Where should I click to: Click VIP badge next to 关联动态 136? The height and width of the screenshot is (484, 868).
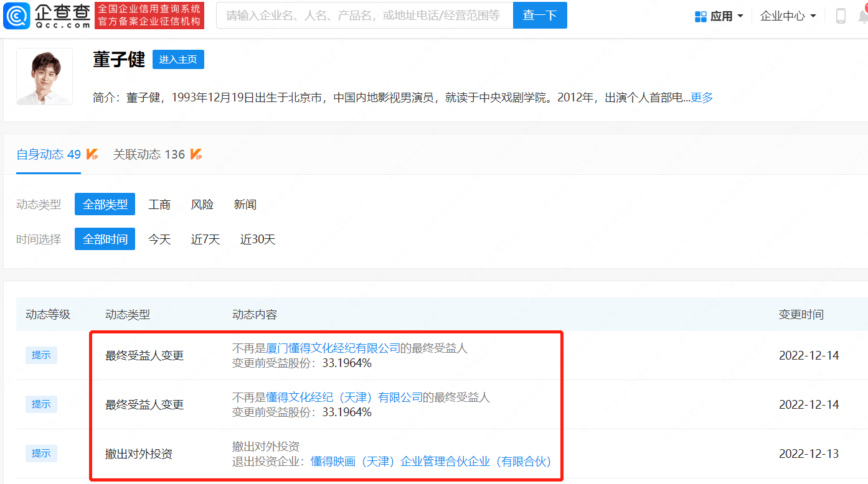pyautogui.click(x=196, y=154)
